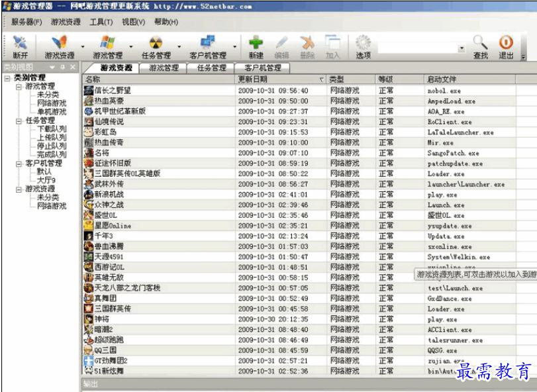The height and width of the screenshot is (392, 537).
Task: Switch to the 任务管理 tab
Action: click(212, 68)
